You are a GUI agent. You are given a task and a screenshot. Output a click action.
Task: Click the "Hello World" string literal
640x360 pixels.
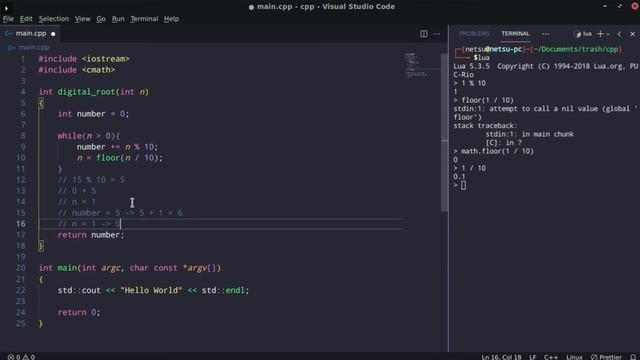click(x=151, y=290)
